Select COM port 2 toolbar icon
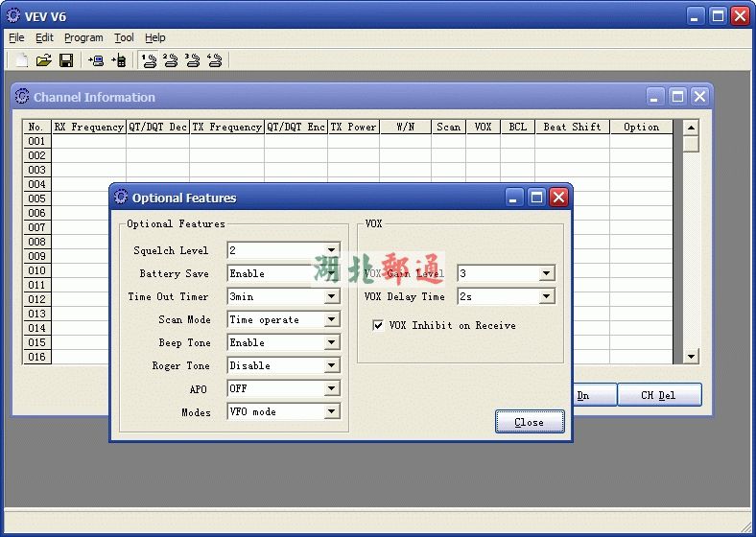Viewport: 756px width, 537px height. pyautogui.click(x=171, y=60)
